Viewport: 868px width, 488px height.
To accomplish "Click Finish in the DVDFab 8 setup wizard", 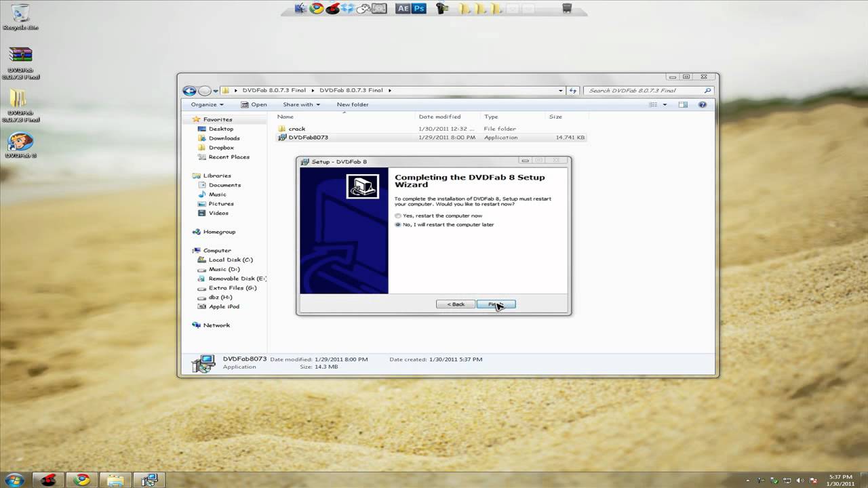I will [496, 304].
